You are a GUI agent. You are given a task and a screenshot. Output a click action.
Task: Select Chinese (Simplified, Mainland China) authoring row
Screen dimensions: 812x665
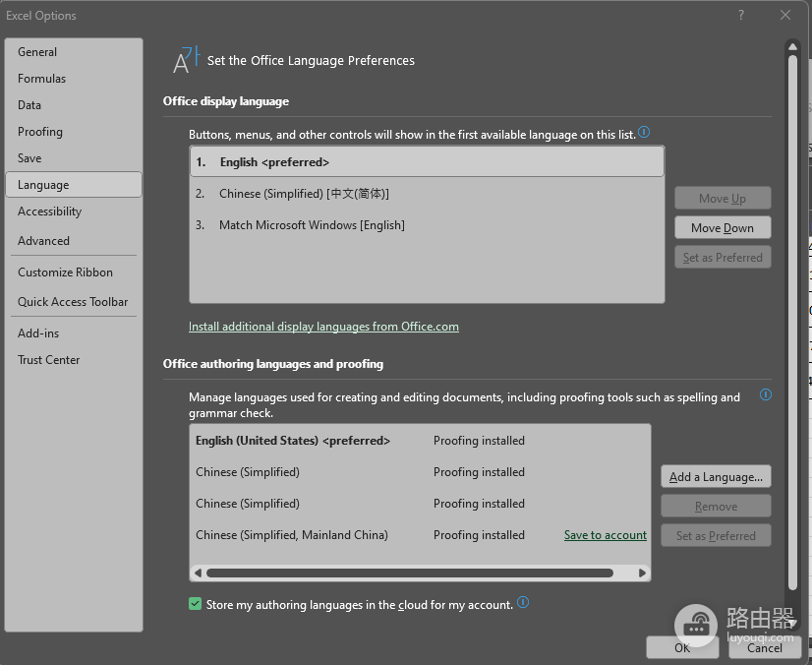tap(420, 535)
